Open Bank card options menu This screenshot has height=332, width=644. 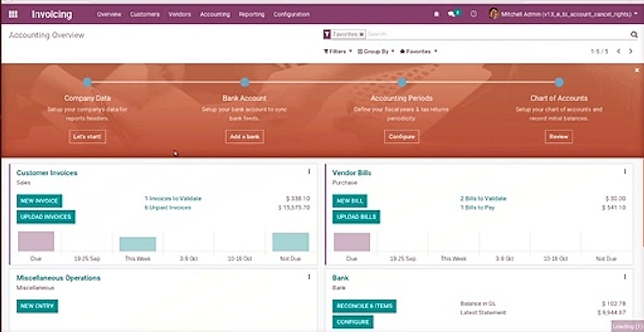click(x=625, y=277)
